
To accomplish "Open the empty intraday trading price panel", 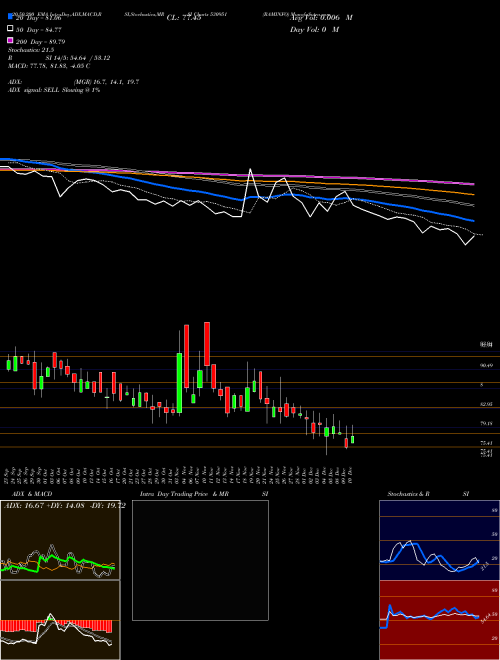I will tap(200, 560).
